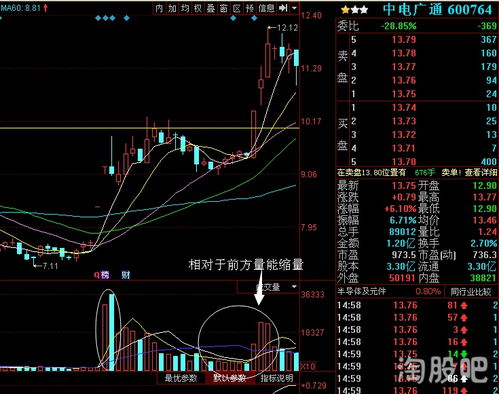This screenshot has height=394, width=499.
Task: Click the 区 range statistics button
Action: [x=237, y=8]
